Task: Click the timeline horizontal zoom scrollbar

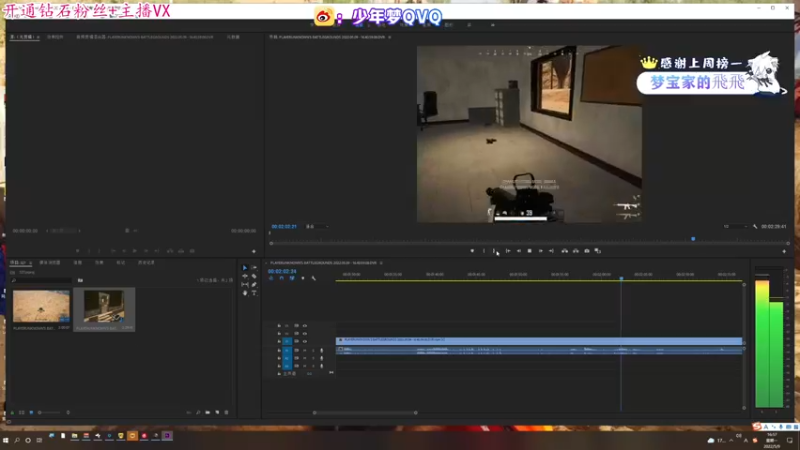Action: 365,413
